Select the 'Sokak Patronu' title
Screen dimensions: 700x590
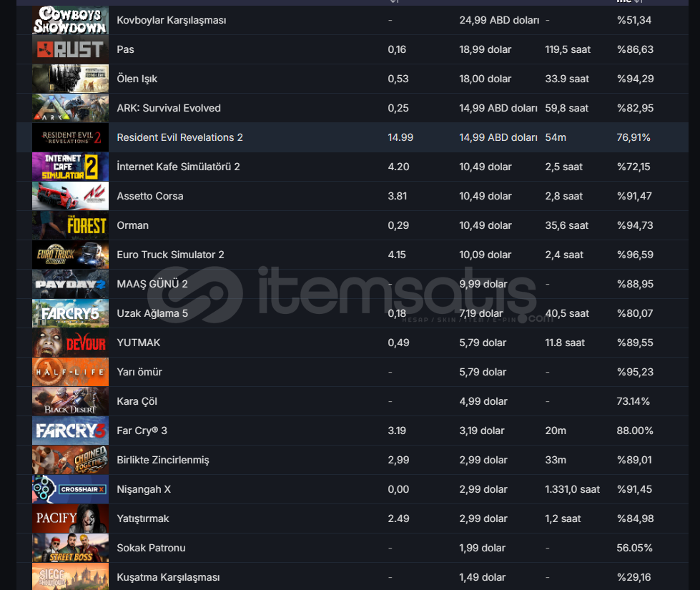(151, 548)
